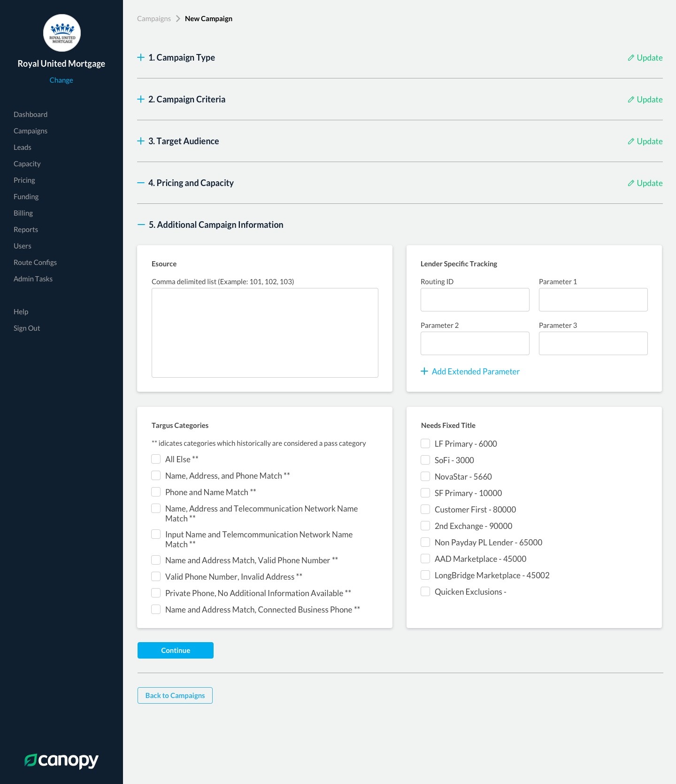This screenshot has width=676, height=784.
Task: Click pencil icon beside Campaign Type Update
Action: coord(631,58)
